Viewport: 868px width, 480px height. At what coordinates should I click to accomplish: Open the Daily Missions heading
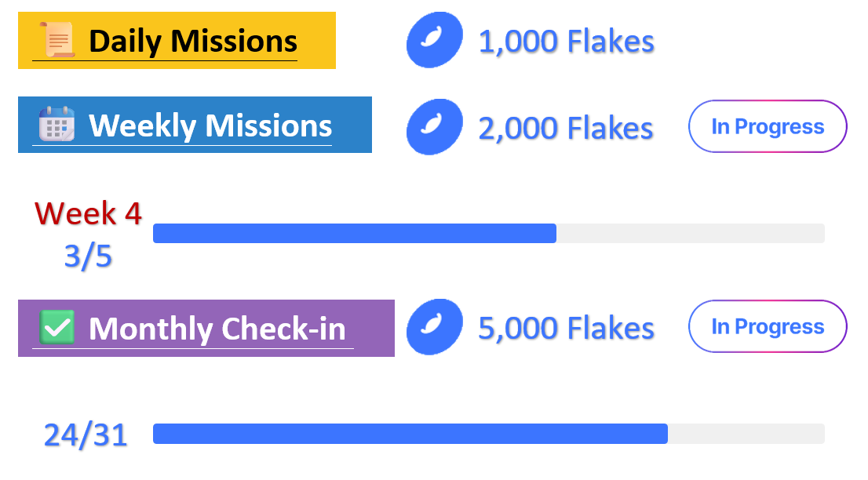click(192, 41)
